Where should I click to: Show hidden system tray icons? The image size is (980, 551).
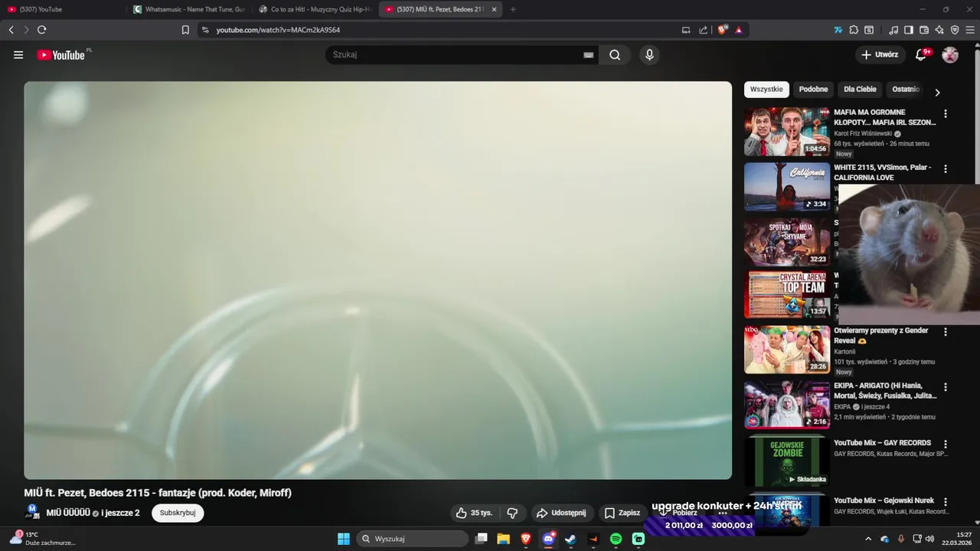coord(868,539)
